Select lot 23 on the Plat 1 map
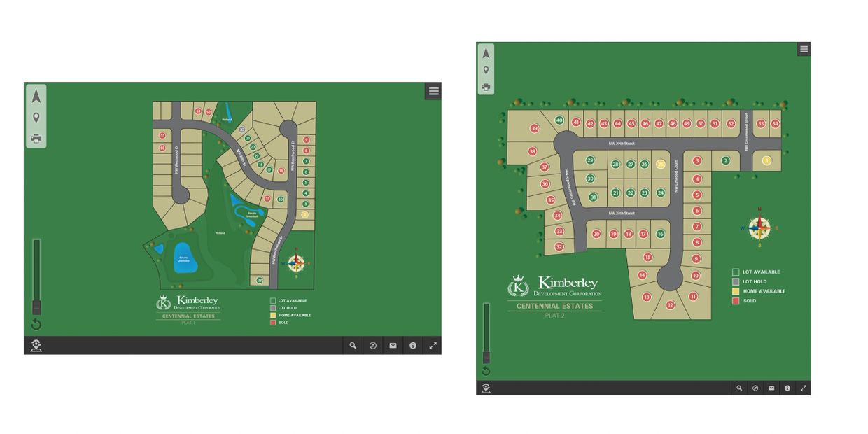Screen dimensions: 868x434 pos(260,280)
